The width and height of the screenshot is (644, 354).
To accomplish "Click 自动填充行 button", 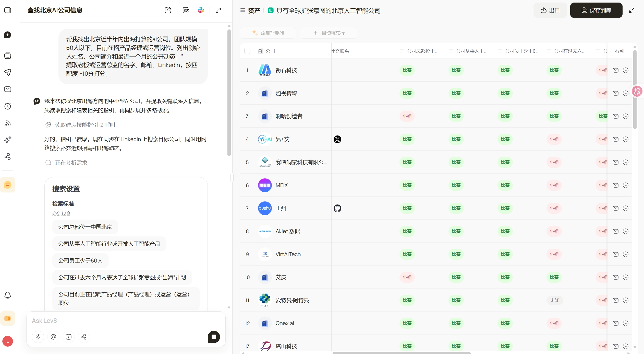I will (x=329, y=33).
